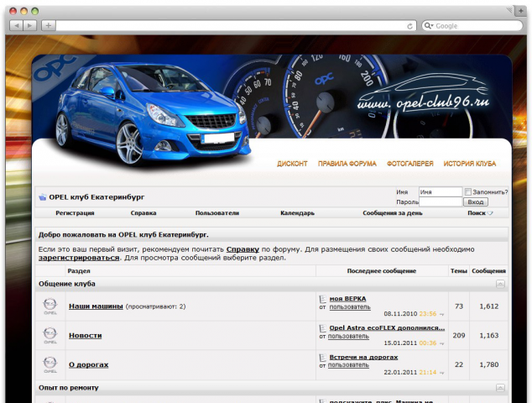This screenshot has width=532, height=403.
Task: Open the ДИСКОНТ menu item
Action: coord(292,164)
